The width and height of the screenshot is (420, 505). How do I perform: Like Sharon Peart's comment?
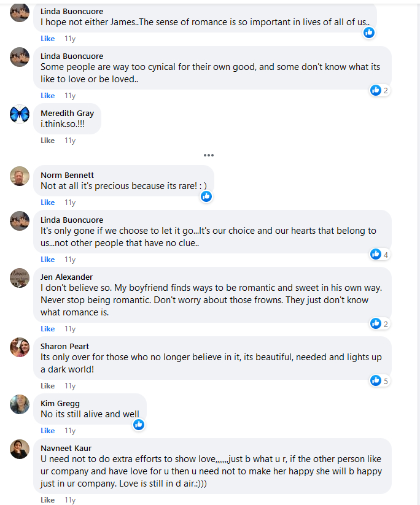(x=48, y=386)
